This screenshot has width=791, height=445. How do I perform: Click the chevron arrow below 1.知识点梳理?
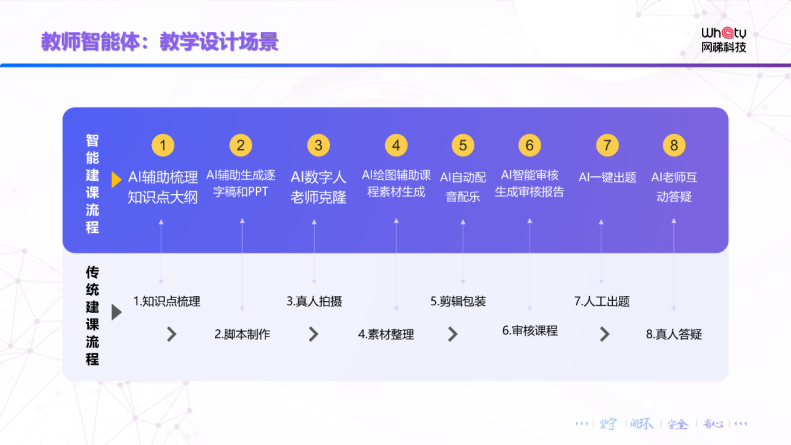point(171,334)
